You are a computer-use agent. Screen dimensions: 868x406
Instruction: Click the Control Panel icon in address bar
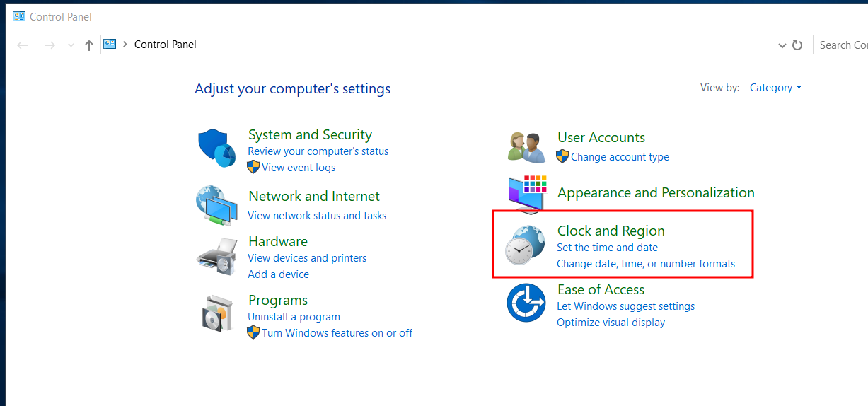coord(110,44)
